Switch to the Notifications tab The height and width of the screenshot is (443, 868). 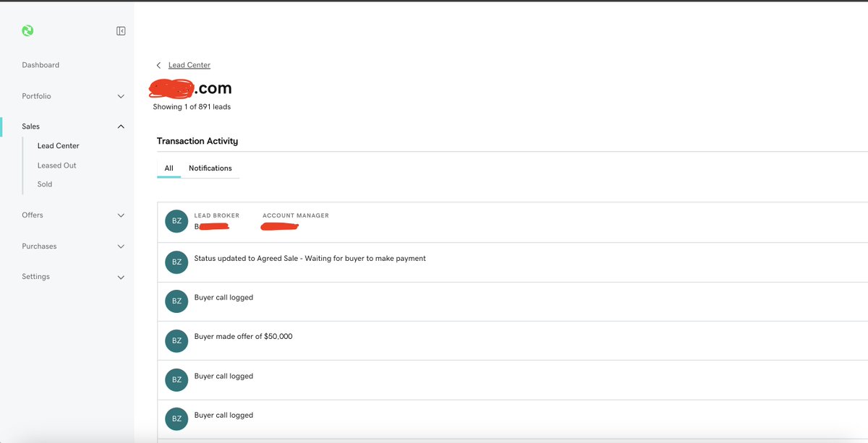pos(210,168)
